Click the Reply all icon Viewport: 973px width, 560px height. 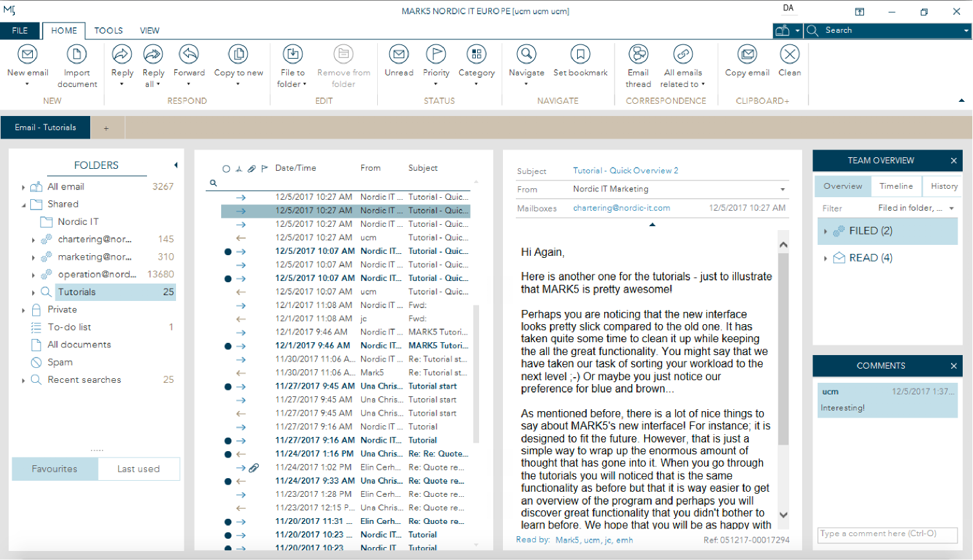153,54
